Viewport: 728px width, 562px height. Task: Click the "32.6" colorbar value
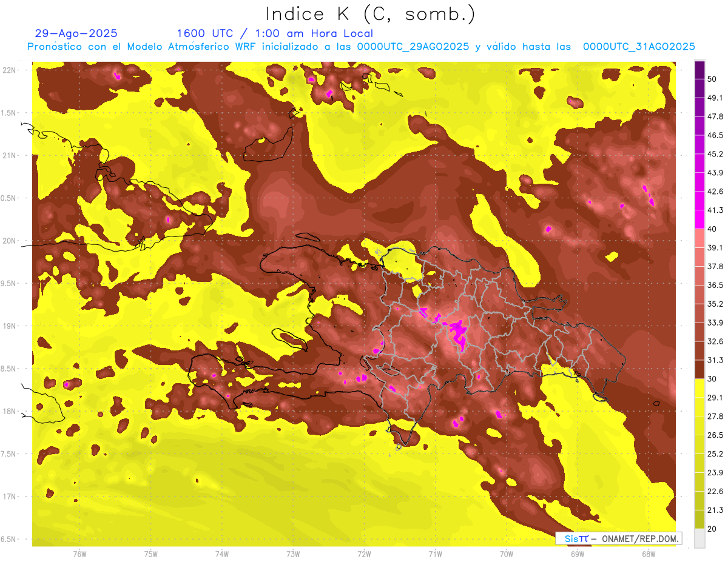[715, 341]
